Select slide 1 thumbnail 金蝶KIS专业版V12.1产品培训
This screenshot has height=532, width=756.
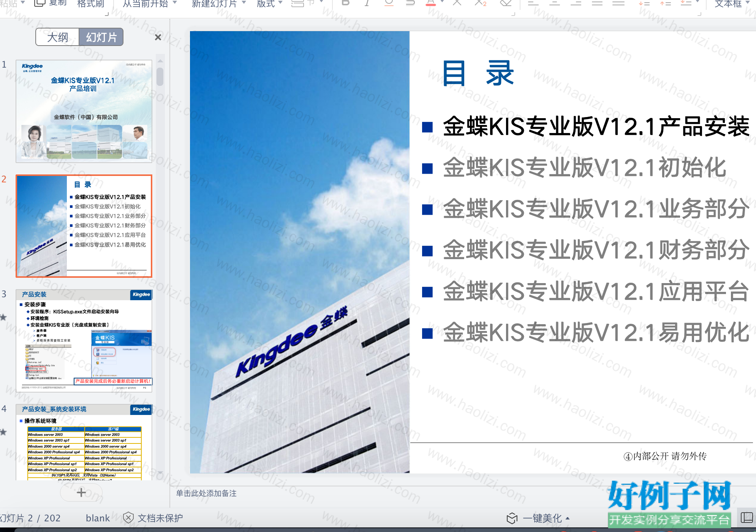click(84, 111)
